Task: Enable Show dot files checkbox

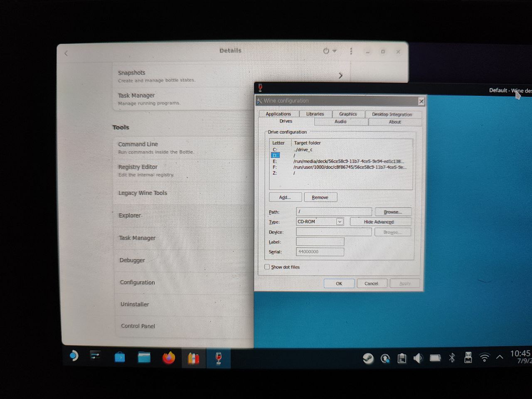Action: [267, 267]
